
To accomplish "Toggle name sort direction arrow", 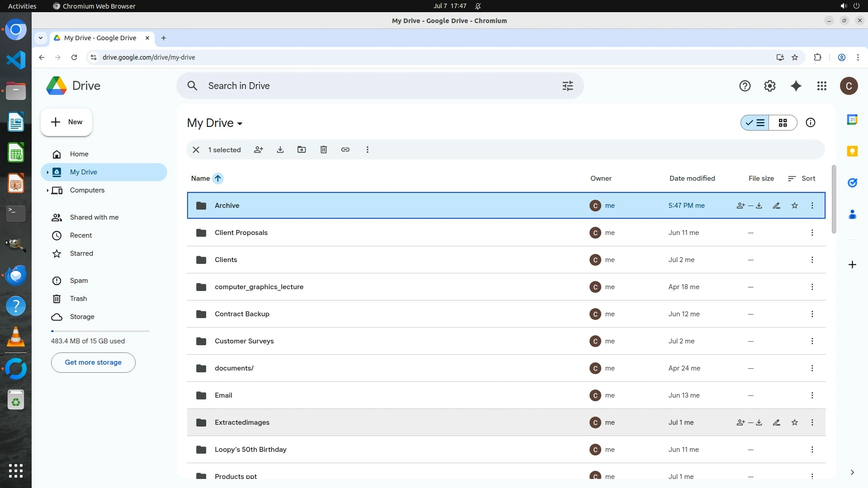I will (x=218, y=178).
